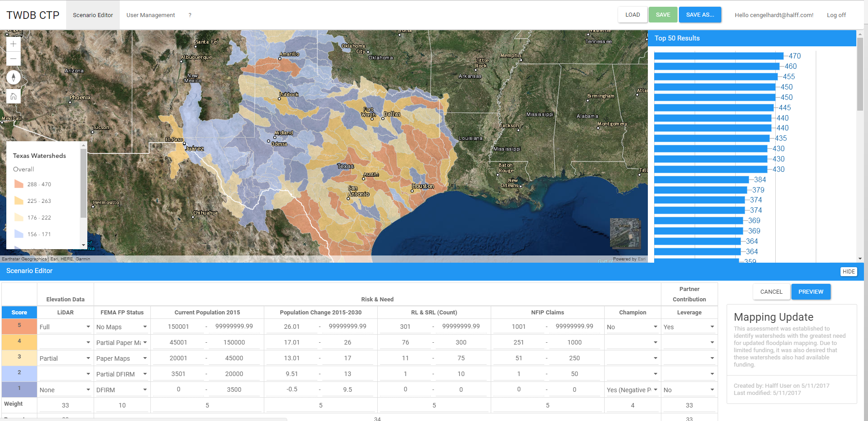Click the LOAD button
Viewport: 868px width, 421px height.
click(632, 15)
